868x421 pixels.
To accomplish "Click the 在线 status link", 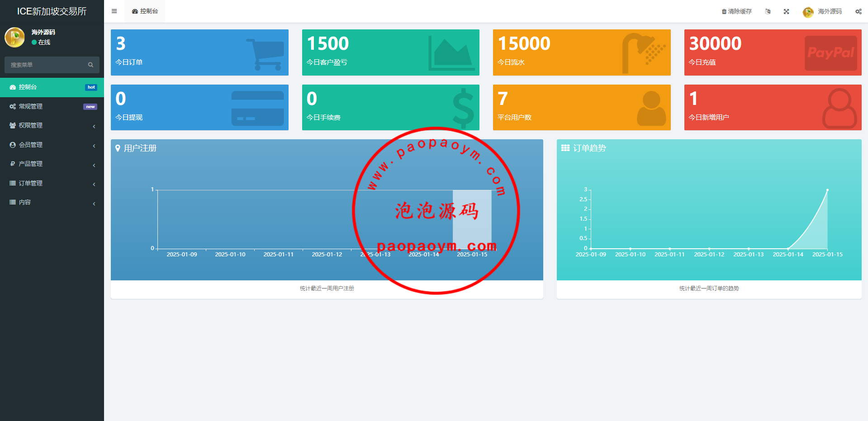I will (x=41, y=42).
